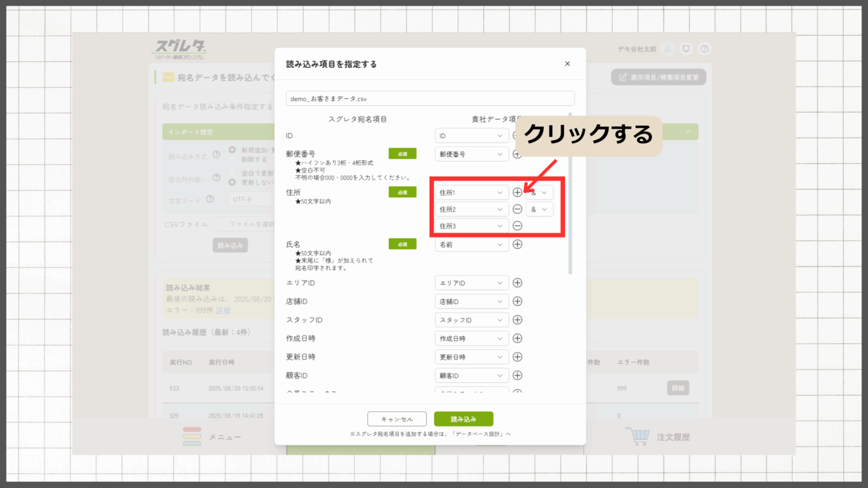Remove the 住所3 row with minus icon
Screen dimensions: 868x488
click(518, 226)
